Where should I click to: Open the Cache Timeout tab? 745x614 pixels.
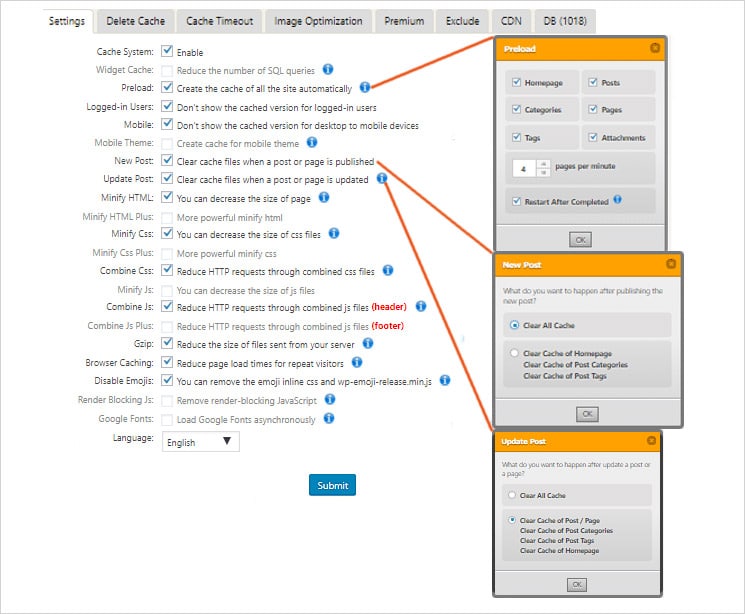[x=220, y=21]
